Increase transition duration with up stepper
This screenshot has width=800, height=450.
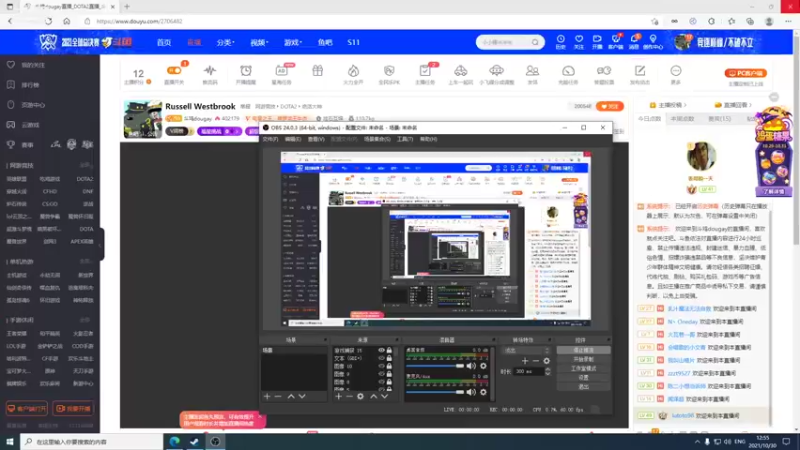point(547,369)
